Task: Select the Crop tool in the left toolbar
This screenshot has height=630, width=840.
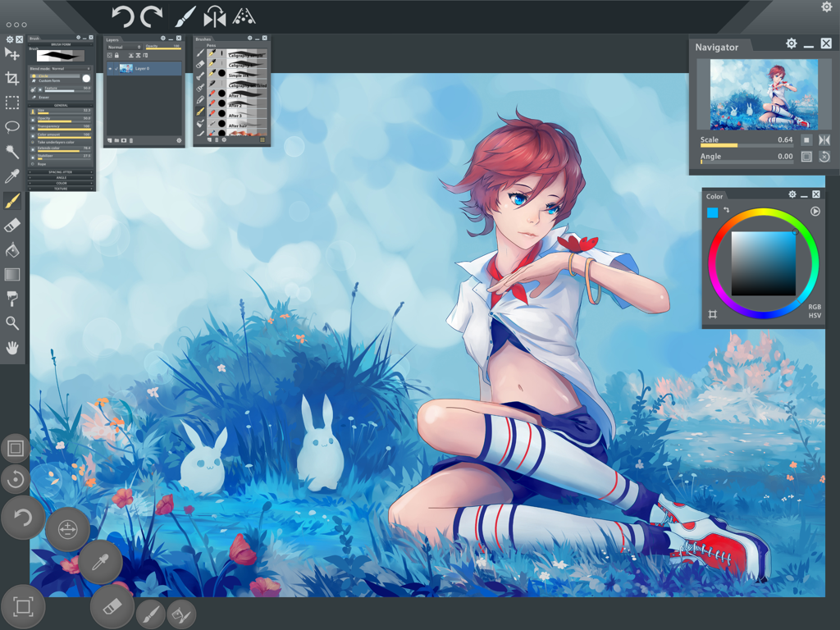Action: (12, 78)
